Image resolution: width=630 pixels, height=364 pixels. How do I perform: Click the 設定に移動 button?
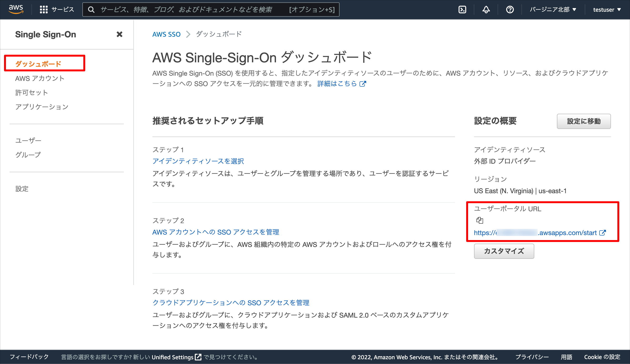pyautogui.click(x=584, y=121)
